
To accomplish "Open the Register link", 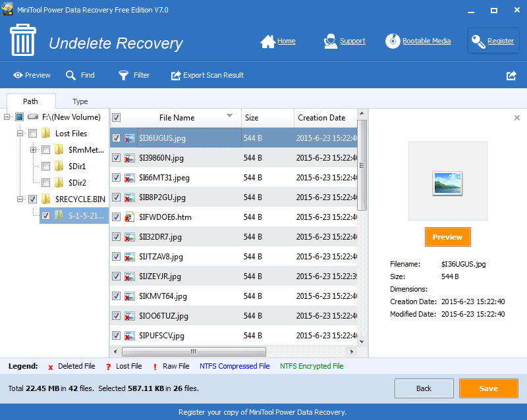I will [x=501, y=41].
